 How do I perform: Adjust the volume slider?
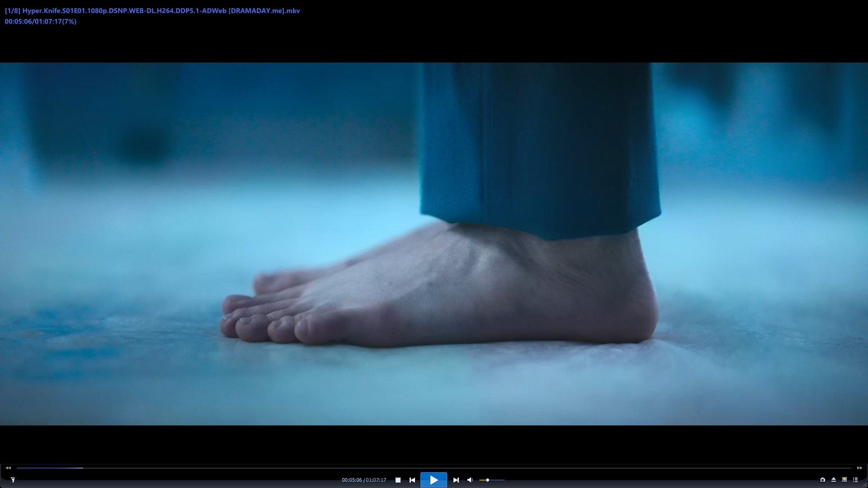492,480
